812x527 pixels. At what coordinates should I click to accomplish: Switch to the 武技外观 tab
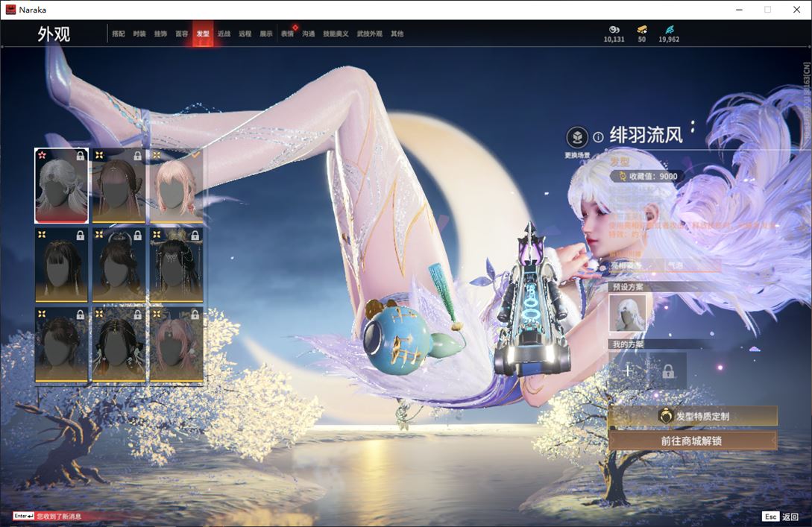tap(370, 34)
